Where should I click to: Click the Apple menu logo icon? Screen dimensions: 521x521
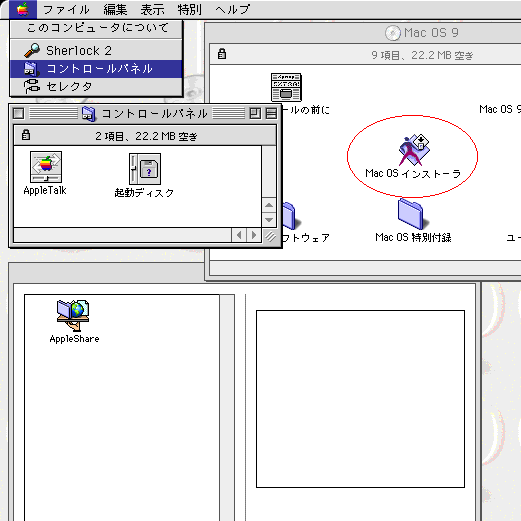pos(23,9)
